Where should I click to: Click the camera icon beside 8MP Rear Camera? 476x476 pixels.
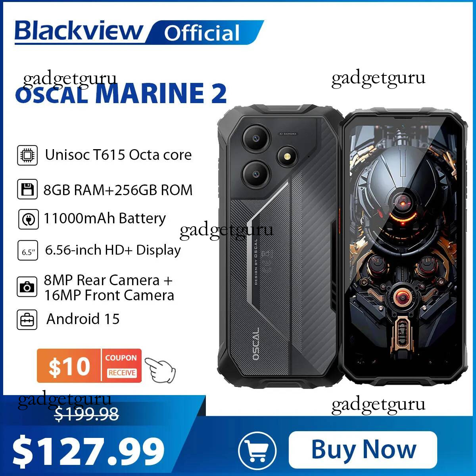27,287
